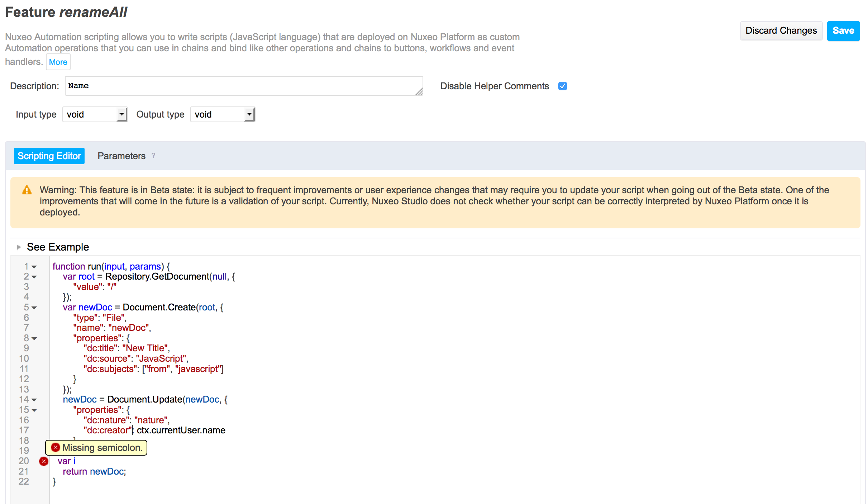
Task: Click the Feature renameAll heading
Action: tap(66, 12)
